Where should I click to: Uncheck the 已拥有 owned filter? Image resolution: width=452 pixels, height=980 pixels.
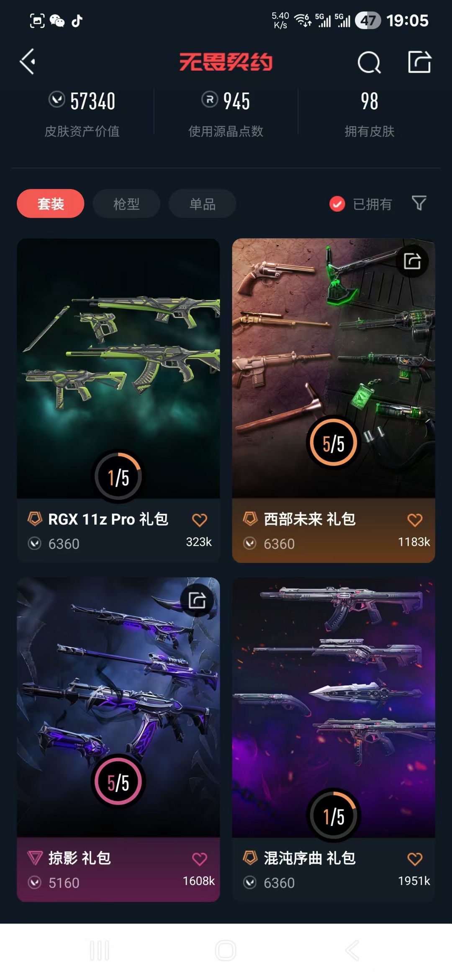[x=361, y=204]
